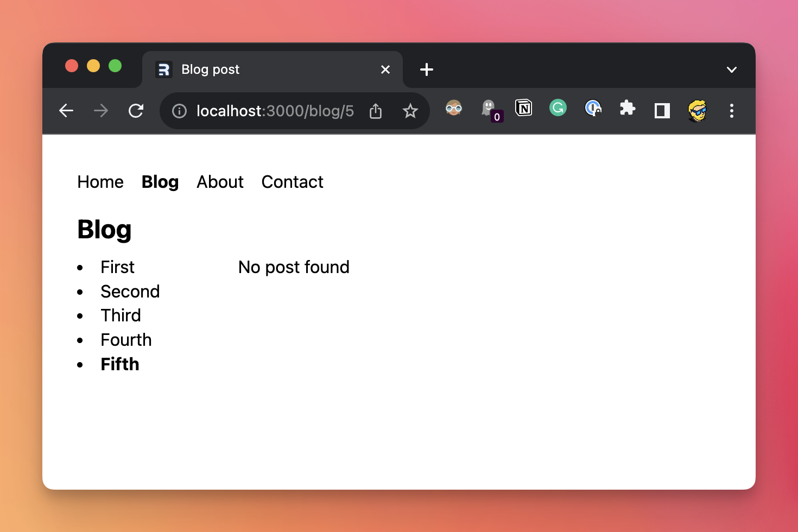798x532 pixels.
Task: Open Chrome's three-dot menu
Action: (732, 111)
